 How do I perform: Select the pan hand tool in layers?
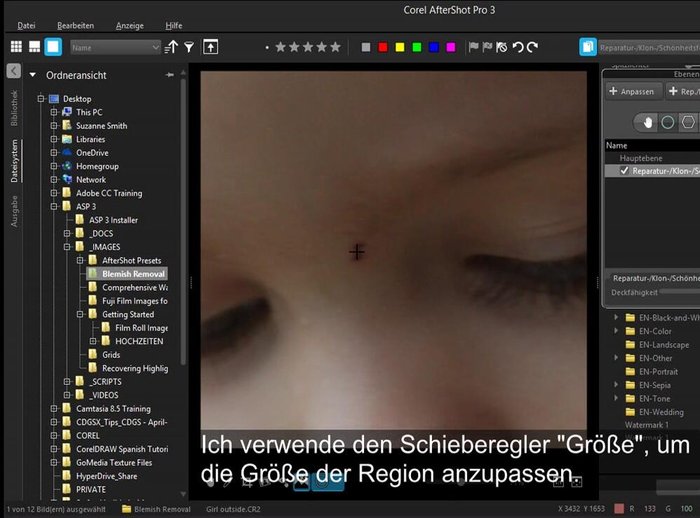pyautogui.click(x=647, y=122)
